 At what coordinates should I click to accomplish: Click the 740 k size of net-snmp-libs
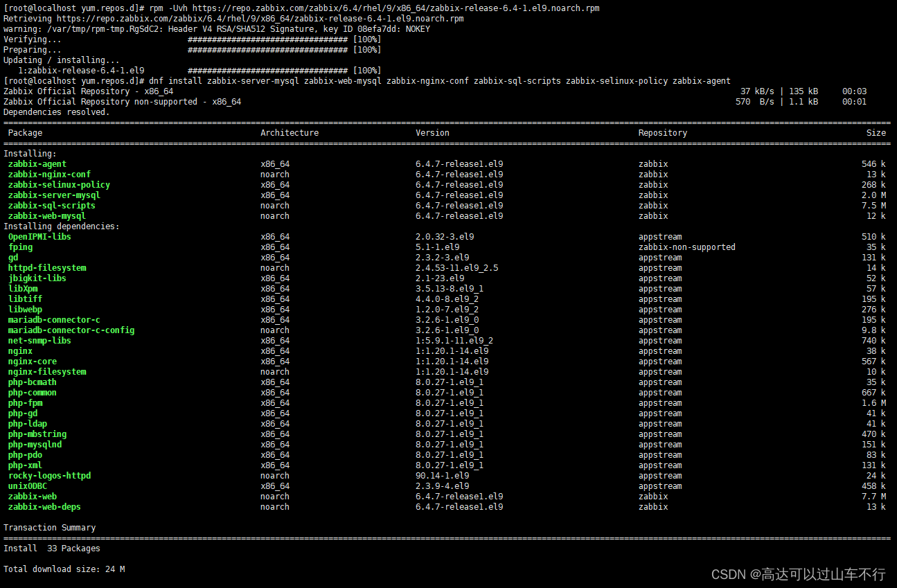click(x=873, y=341)
